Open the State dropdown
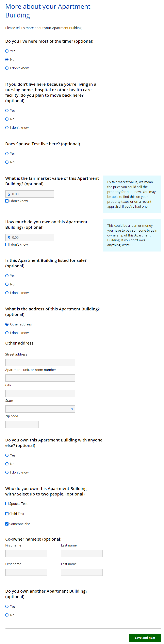The image size is (164, 644). pos(40,409)
